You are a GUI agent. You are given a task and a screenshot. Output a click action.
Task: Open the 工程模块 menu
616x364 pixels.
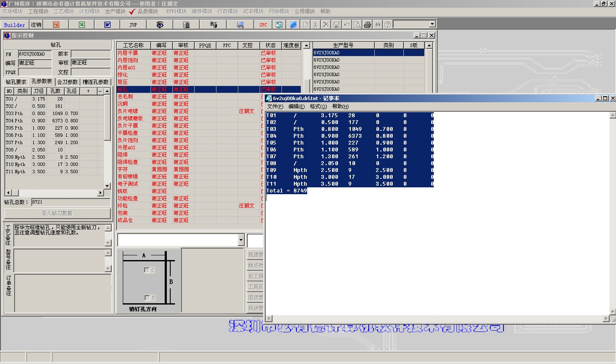[x=38, y=12]
